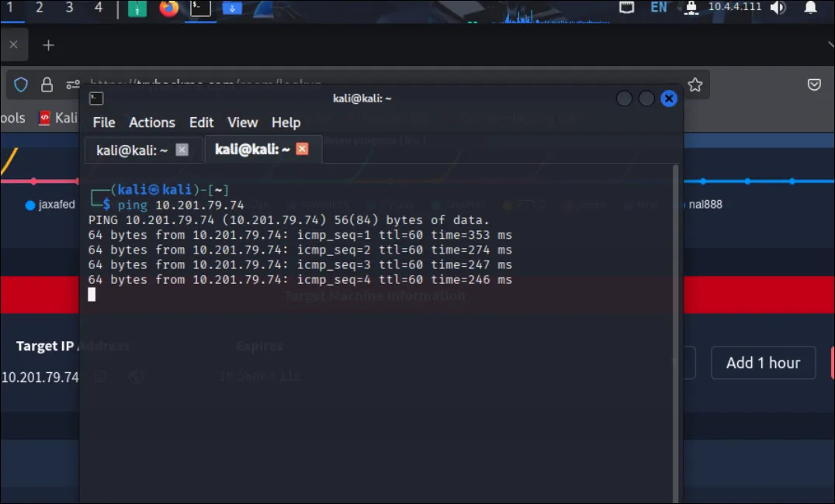Click the display monitor tray icon

[x=627, y=8]
